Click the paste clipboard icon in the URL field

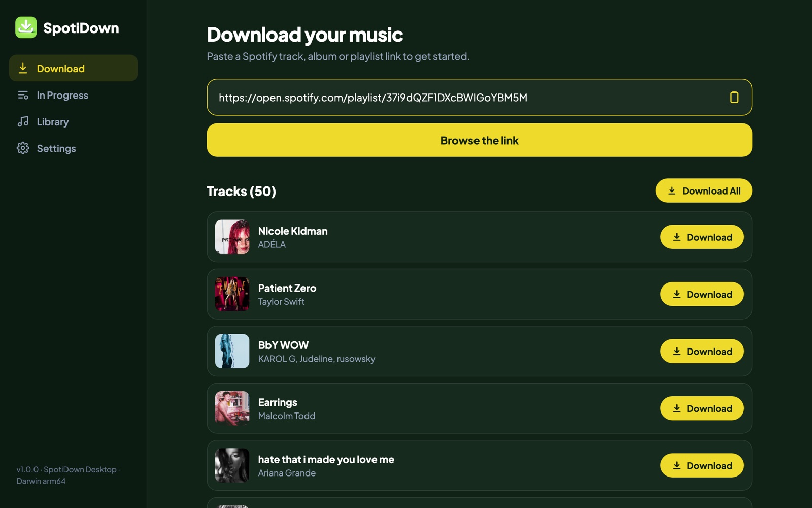(734, 97)
